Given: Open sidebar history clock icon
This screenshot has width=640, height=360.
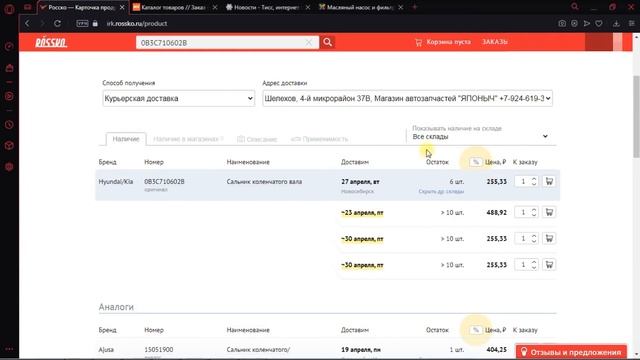Looking at the screenshot, I should click(9, 125).
